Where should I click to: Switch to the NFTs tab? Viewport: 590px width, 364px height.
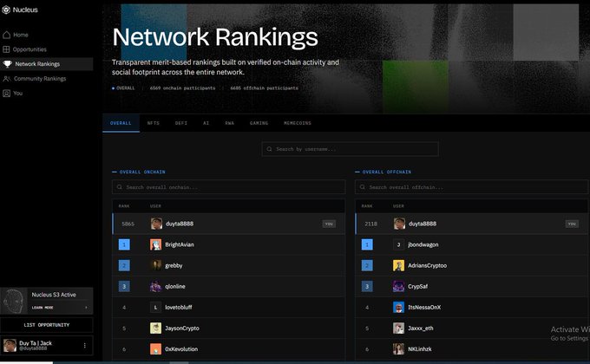pyautogui.click(x=154, y=123)
